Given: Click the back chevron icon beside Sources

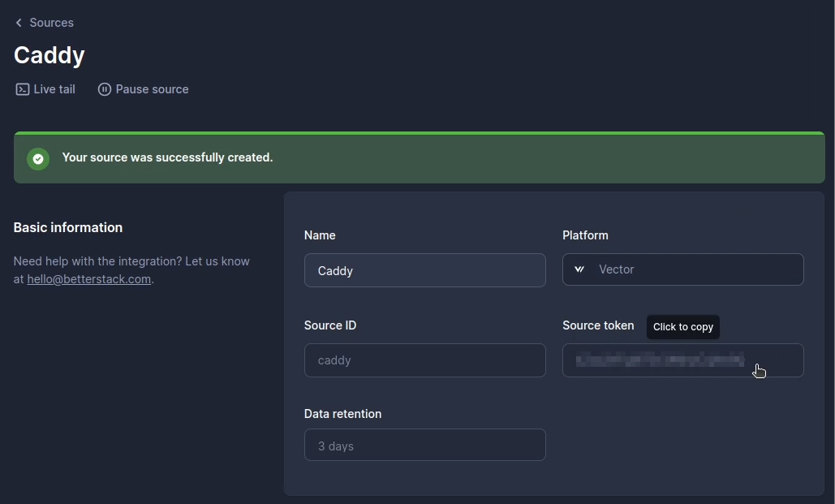Looking at the screenshot, I should point(19,23).
